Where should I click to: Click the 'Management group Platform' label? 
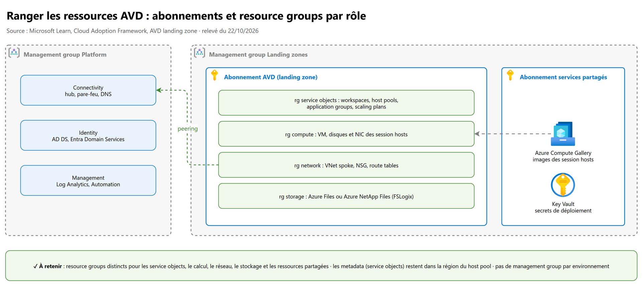click(65, 55)
